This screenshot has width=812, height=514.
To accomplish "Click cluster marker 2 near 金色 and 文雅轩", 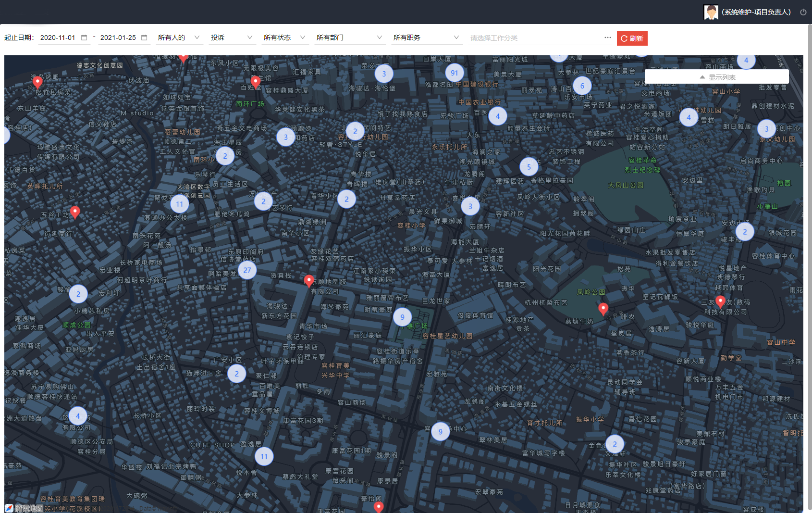I will [615, 444].
